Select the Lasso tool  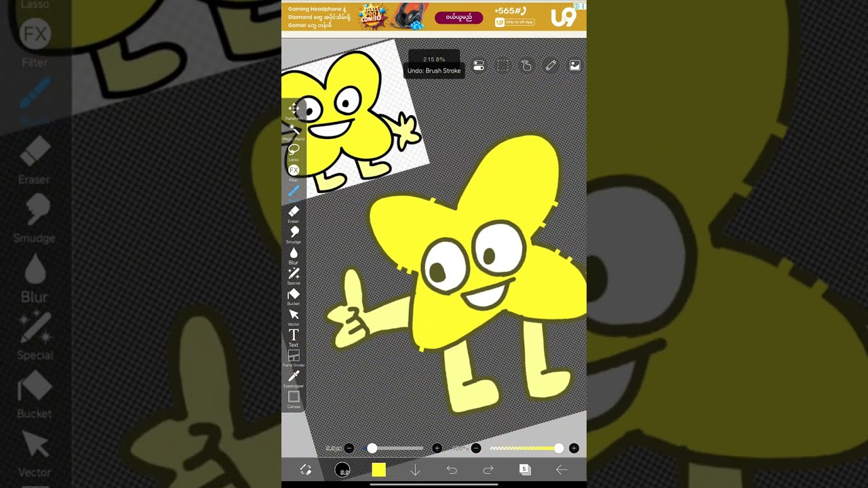click(x=294, y=152)
